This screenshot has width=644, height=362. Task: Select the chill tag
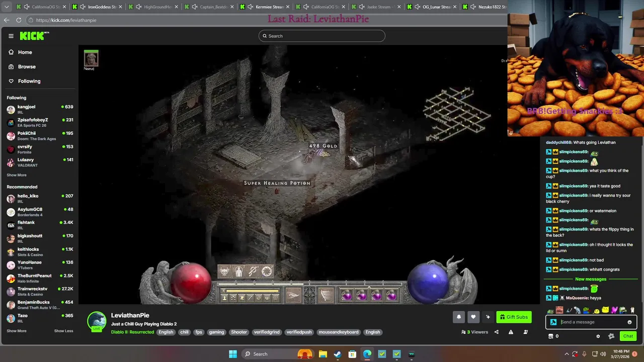click(x=184, y=332)
